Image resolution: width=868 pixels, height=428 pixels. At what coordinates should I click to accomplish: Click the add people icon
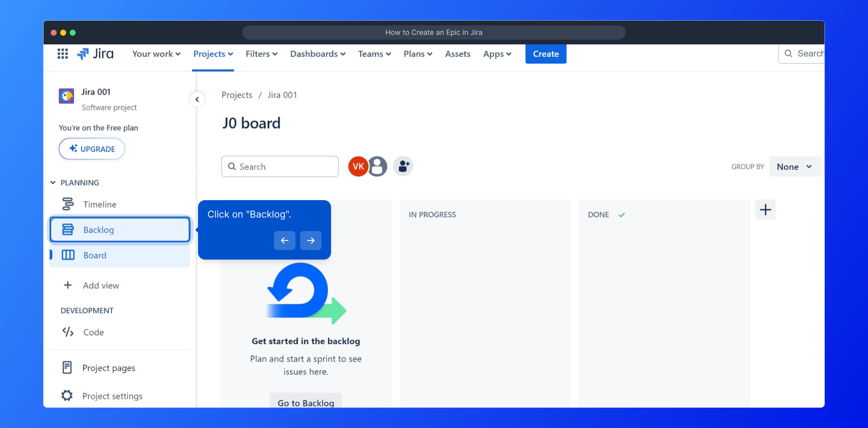tap(403, 166)
